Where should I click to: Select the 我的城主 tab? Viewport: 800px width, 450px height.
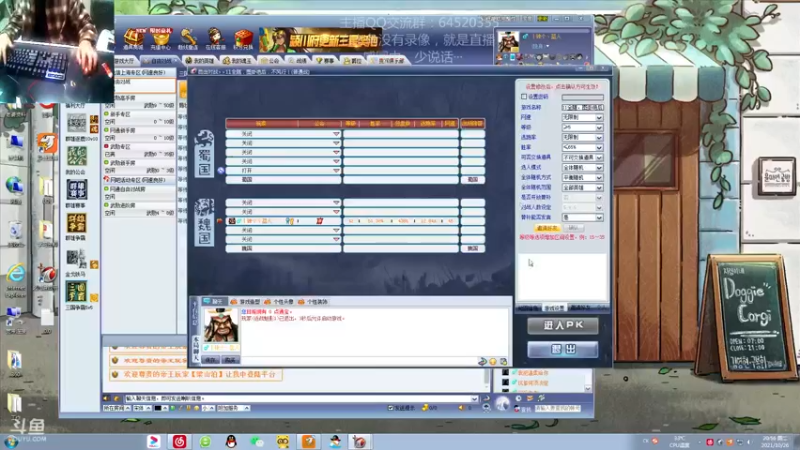tap(238, 61)
